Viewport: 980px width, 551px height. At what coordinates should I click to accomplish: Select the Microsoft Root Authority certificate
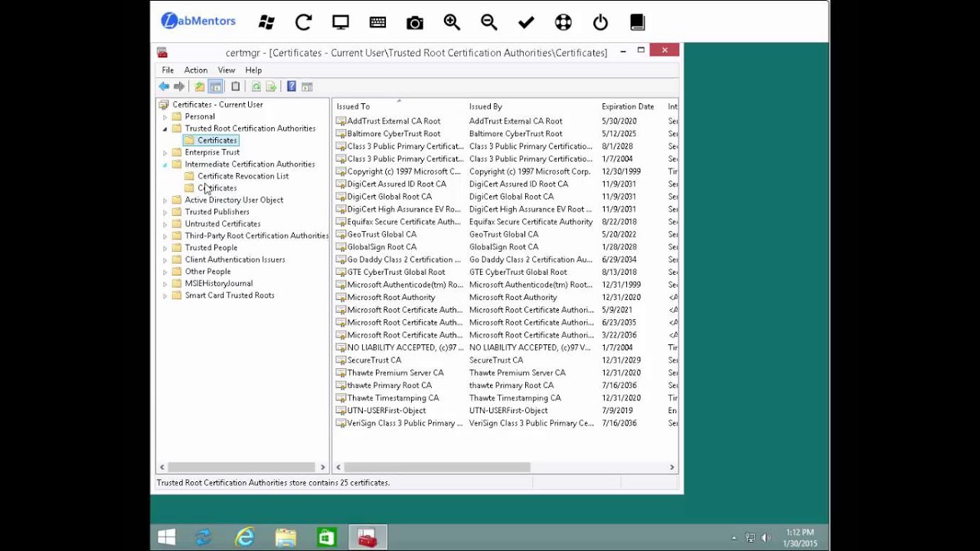390,297
